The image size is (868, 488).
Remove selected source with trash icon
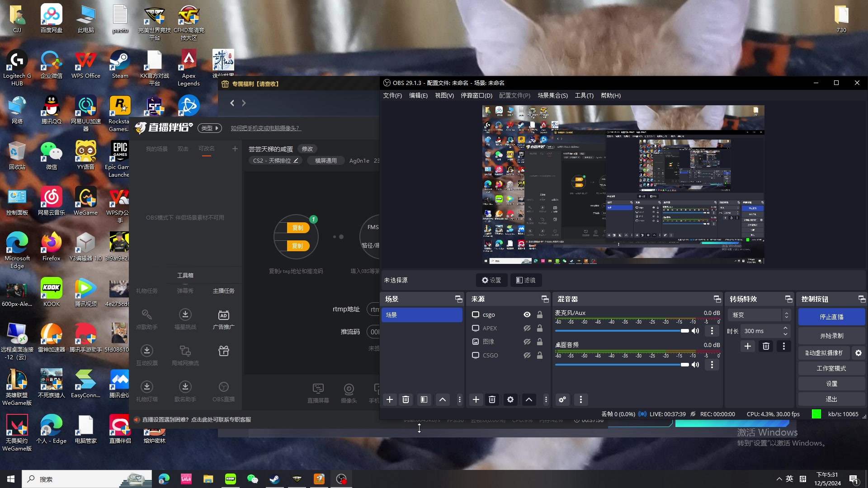point(492,399)
